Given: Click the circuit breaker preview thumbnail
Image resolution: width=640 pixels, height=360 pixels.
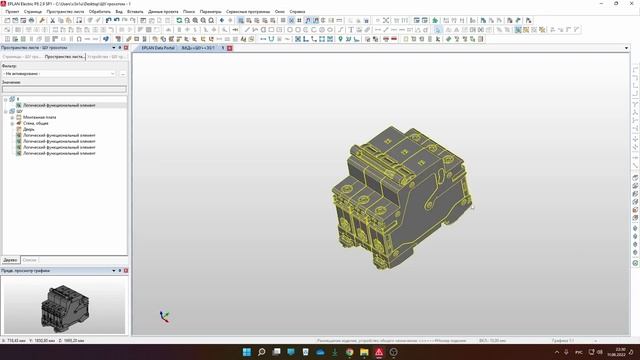Looking at the screenshot, I should (x=65, y=309).
